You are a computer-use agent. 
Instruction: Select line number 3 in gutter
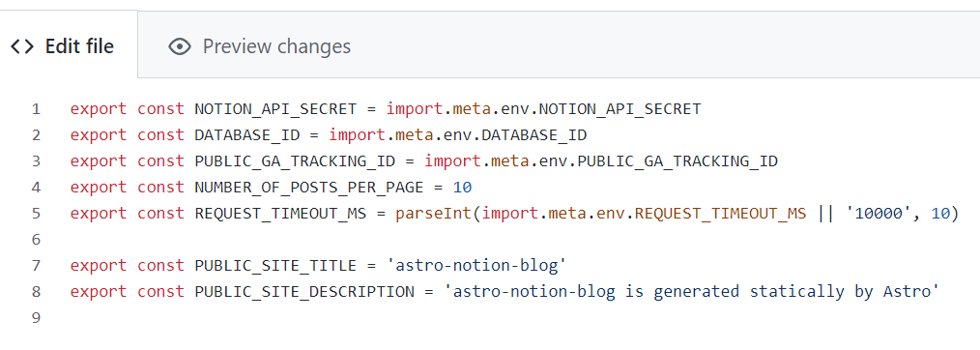[x=36, y=161]
